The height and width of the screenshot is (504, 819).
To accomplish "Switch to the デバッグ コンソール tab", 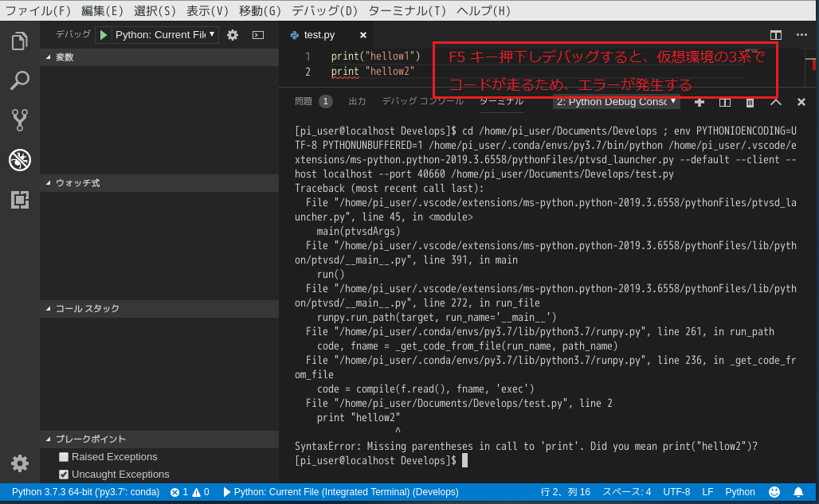I will point(422,101).
